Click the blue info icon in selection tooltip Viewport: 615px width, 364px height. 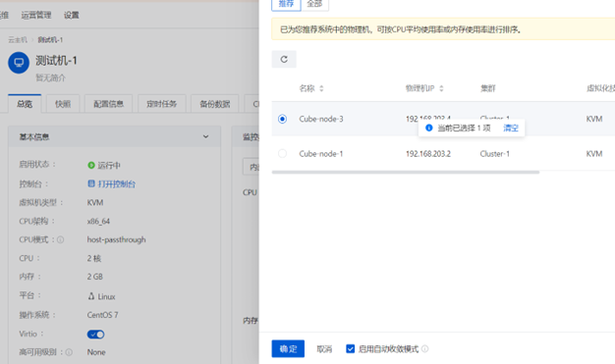(x=429, y=129)
